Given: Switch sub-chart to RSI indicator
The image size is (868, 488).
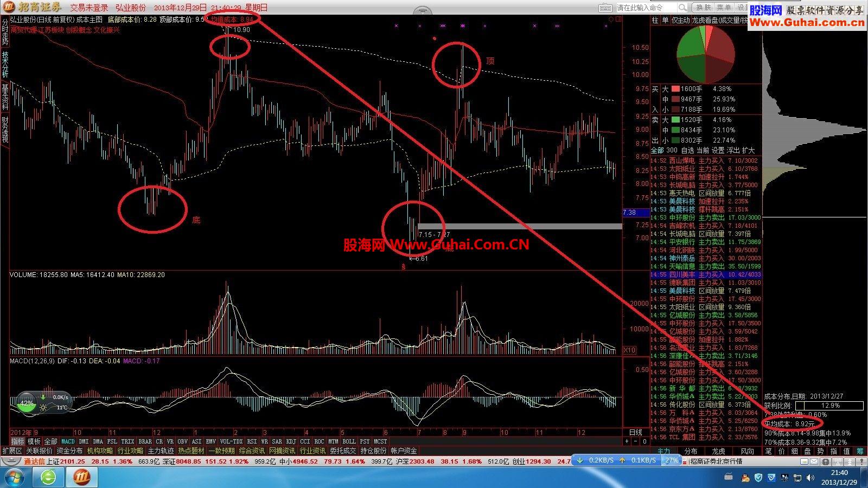Looking at the screenshot, I should tap(252, 442).
